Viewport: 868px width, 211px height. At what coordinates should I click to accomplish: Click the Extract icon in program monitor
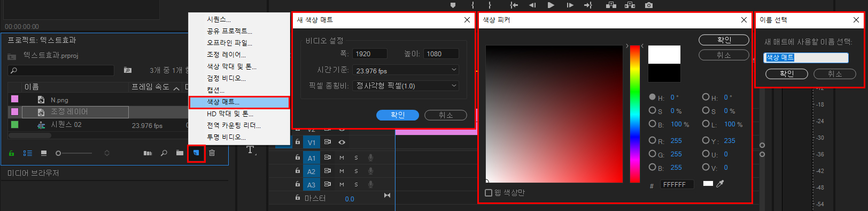click(630, 5)
